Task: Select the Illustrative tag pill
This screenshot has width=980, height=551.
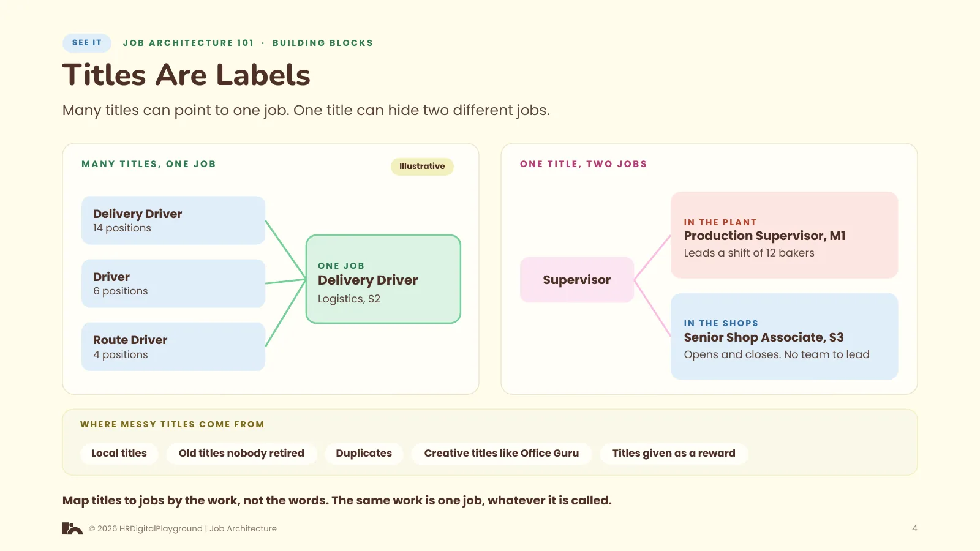Action: coord(422,167)
